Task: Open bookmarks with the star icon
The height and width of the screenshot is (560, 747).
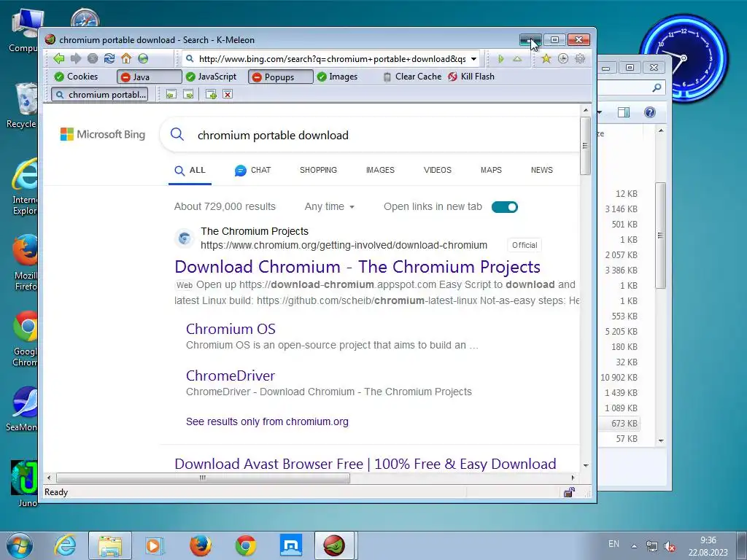Action: point(546,58)
